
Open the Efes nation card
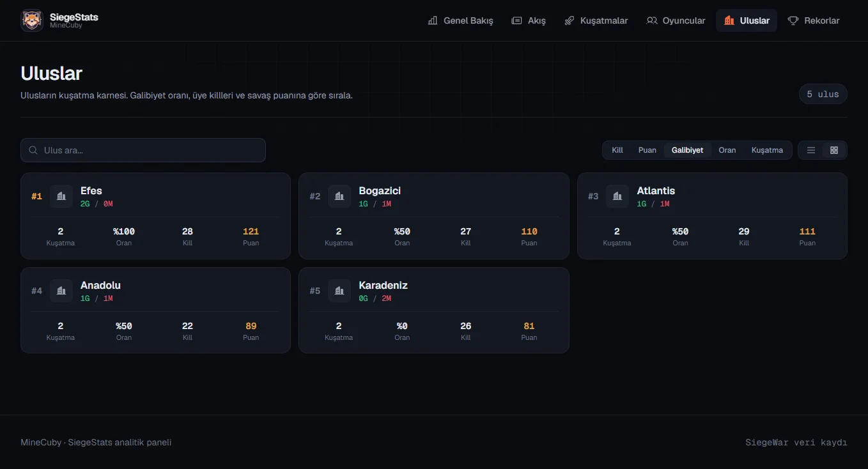click(x=155, y=216)
